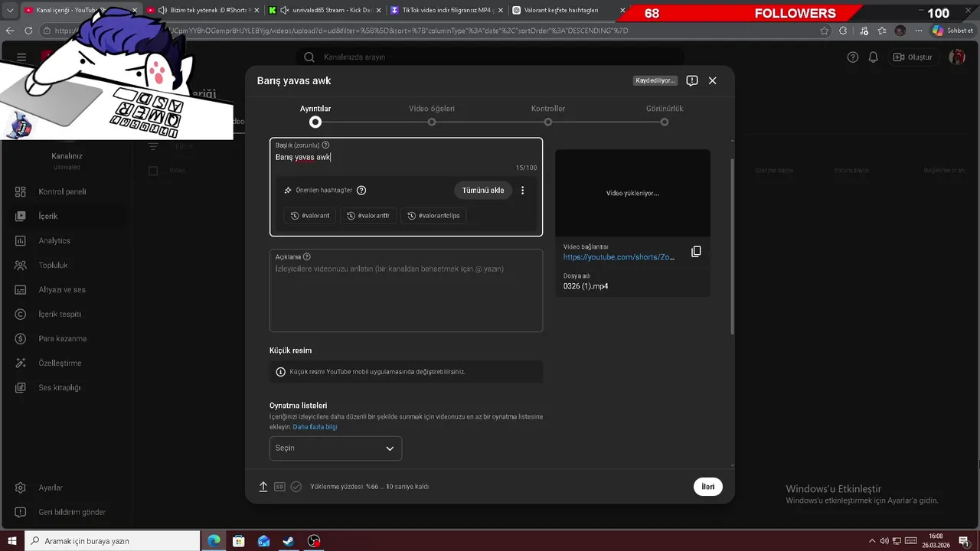Click help icon next to Önerilen hashtag'ler
Viewport: 980px width, 551px height.
tap(361, 191)
